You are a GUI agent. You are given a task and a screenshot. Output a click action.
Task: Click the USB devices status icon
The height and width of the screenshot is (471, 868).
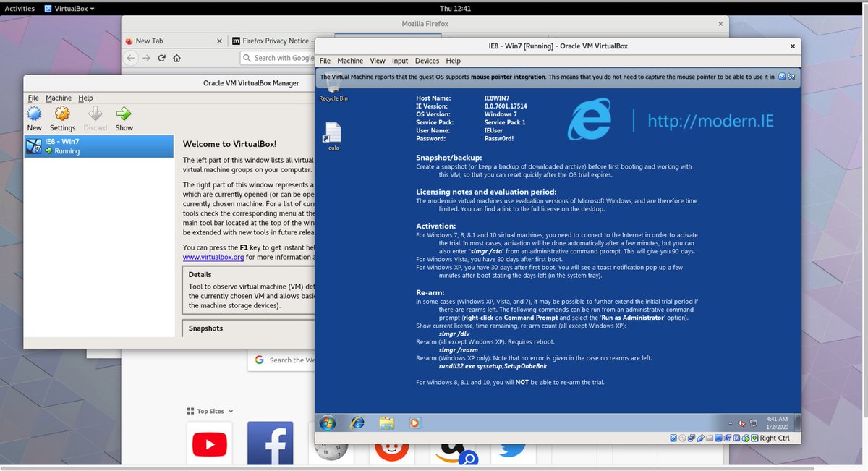tap(700, 438)
